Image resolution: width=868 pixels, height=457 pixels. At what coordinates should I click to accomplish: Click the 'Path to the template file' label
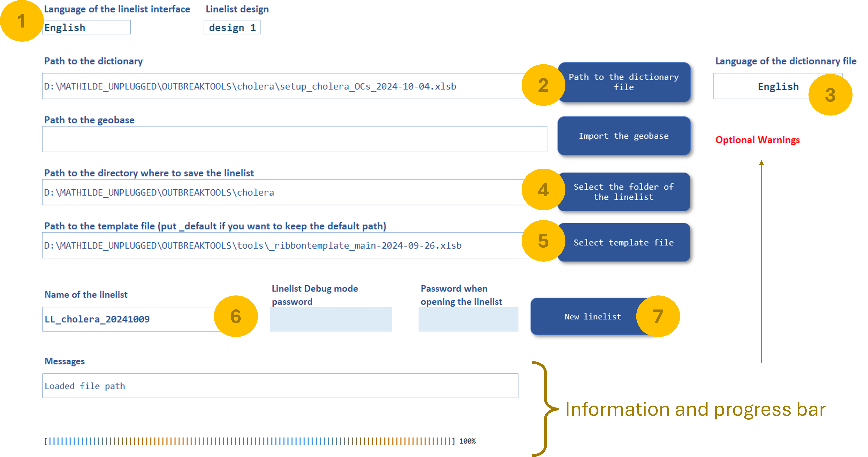pyautogui.click(x=215, y=226)
